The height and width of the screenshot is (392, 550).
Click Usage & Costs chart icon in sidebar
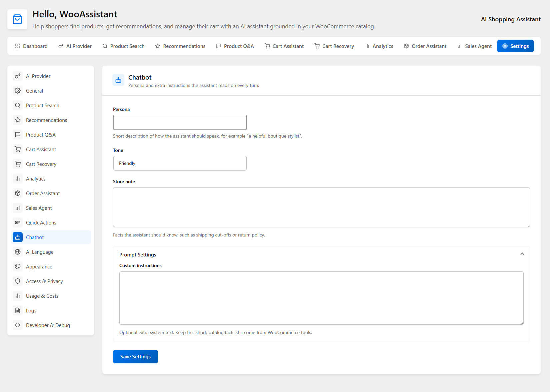tap(18, 296)
